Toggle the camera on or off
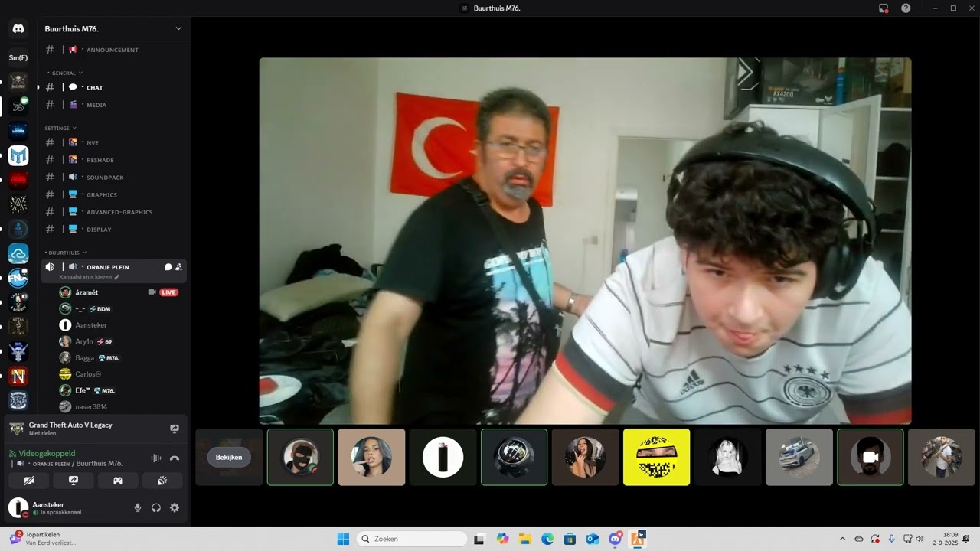The height and width of the screenshot is (551, 980). pyautogui.click(x=29, y=481)
